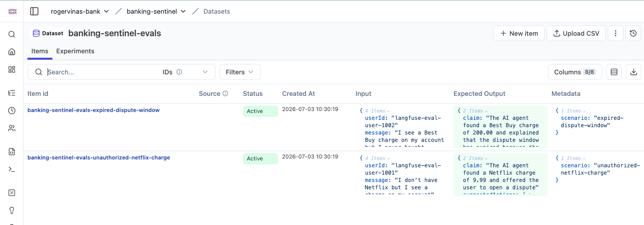Viewport: 644px width, 225px height.
Task: Open the lightbulb icon in the sidebar
Action: pos(12,210)
